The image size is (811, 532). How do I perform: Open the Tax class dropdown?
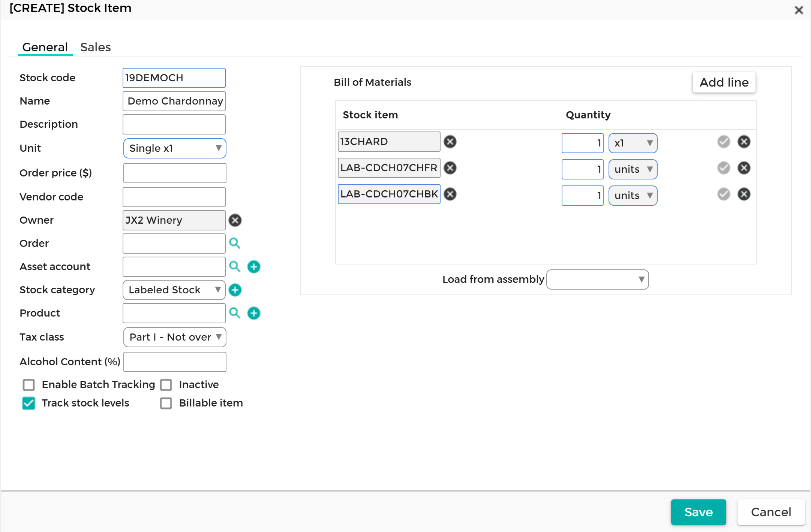pos(175,337)
